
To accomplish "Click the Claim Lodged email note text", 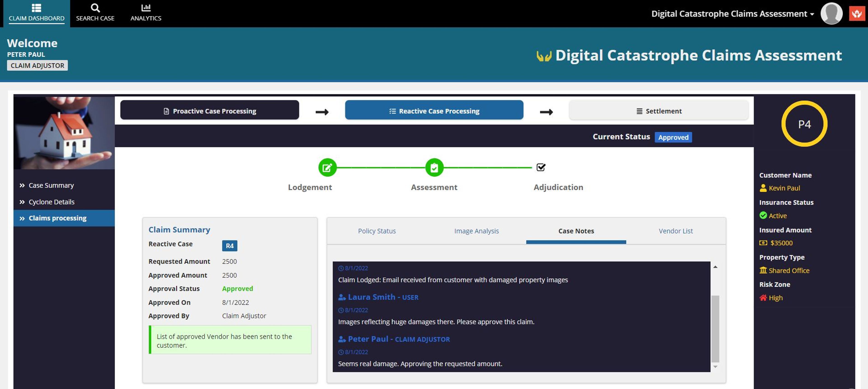I will point(453,280).
